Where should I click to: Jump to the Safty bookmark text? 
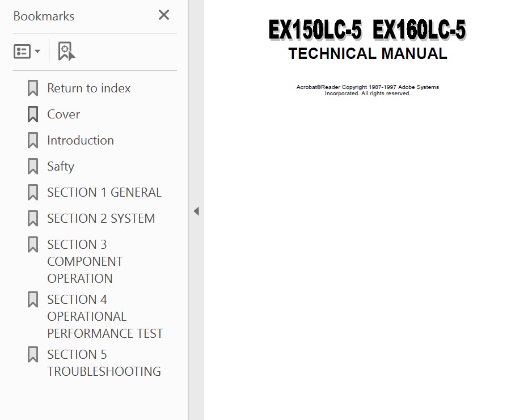60,167
